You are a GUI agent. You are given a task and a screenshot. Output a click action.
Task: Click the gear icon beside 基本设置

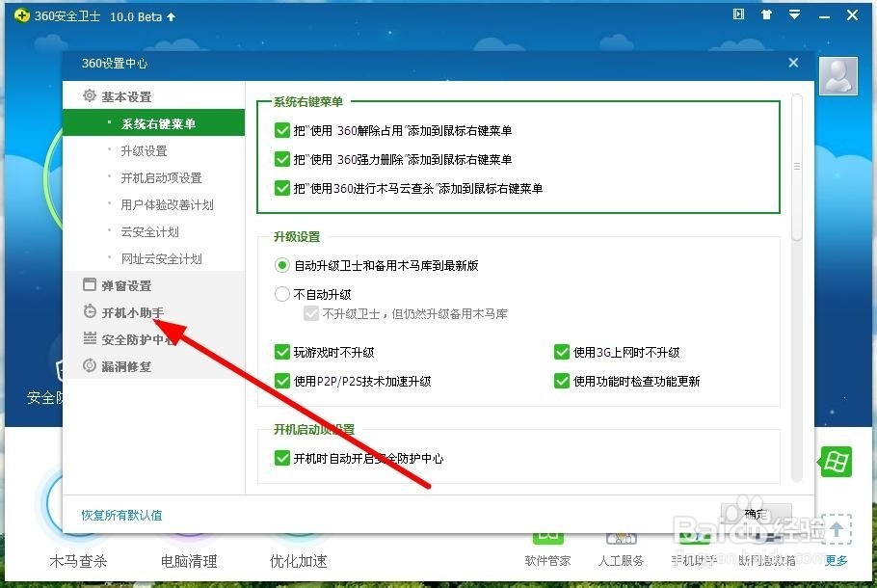pyautogui.click(x=90, y=95)
